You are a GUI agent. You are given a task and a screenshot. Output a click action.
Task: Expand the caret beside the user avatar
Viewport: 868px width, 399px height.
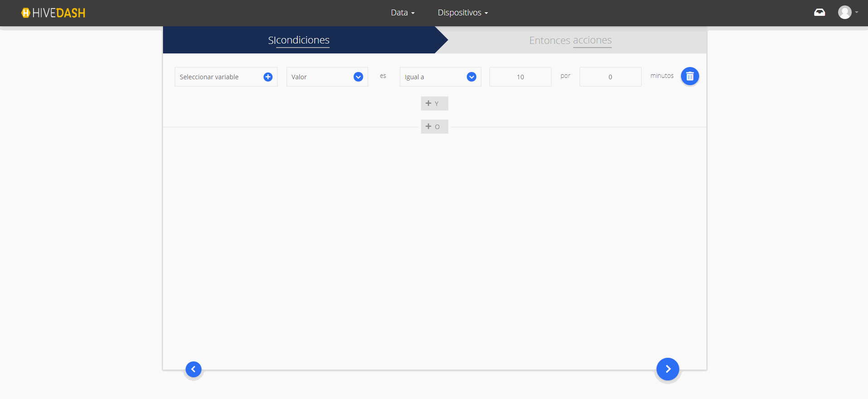tap(857, 12)
